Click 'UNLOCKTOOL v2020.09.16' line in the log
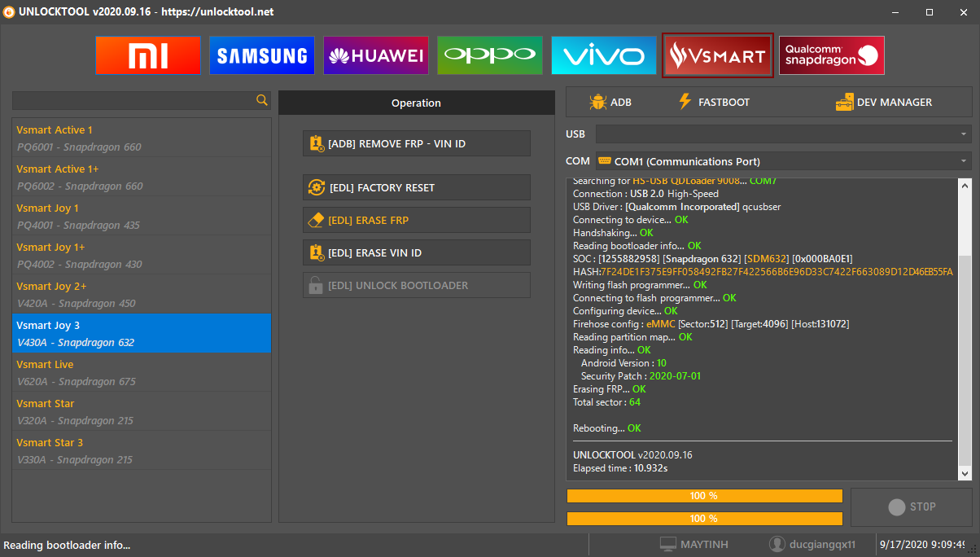Viewport: 980px width, 557px height. [632, 455]
